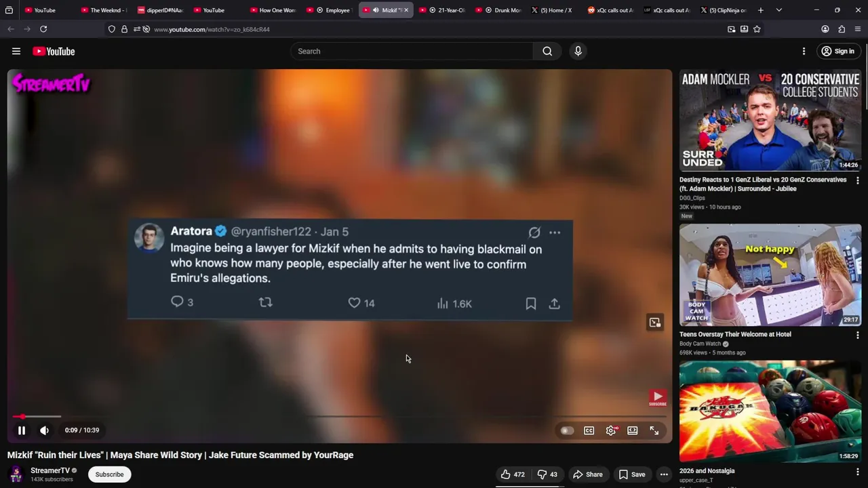Mute the video volume

[x=44, y=430]
